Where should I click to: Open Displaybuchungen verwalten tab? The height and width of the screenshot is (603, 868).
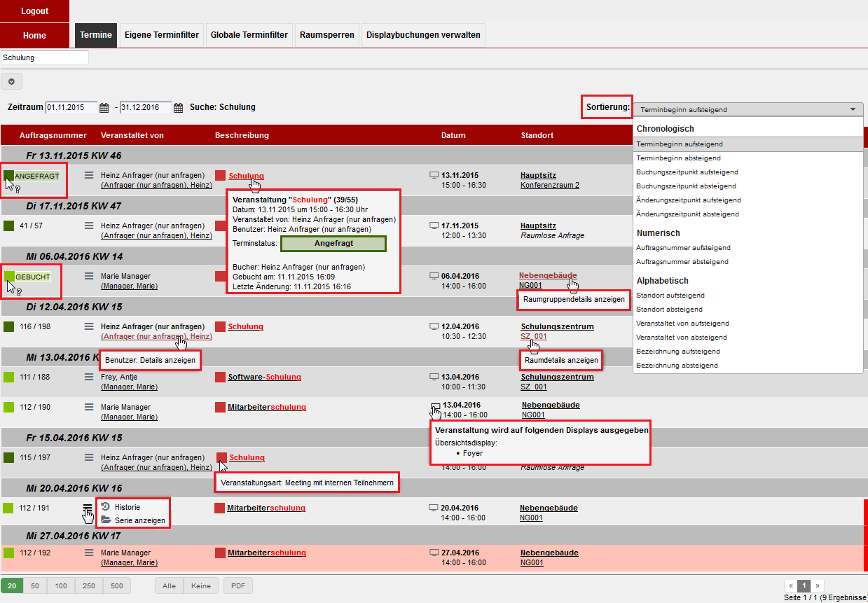pyautogui.click(x=423, y=35)
